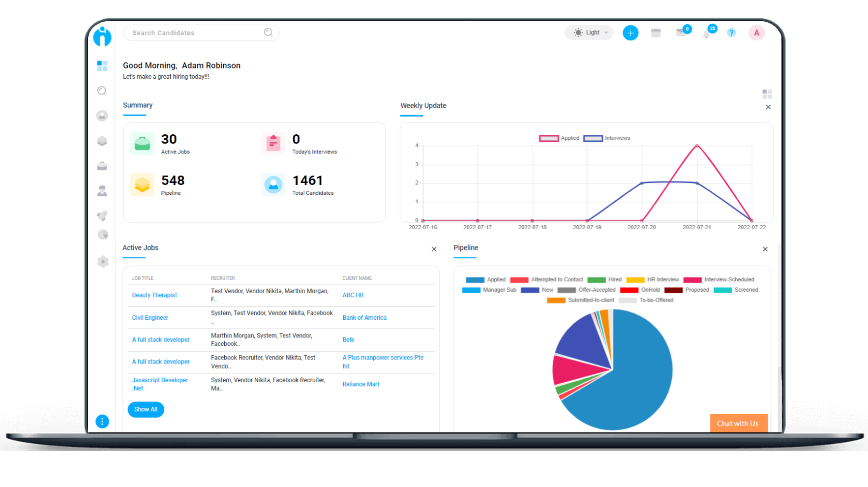
Task: Focus the Search Candidates input field
Action: (201, 33)
